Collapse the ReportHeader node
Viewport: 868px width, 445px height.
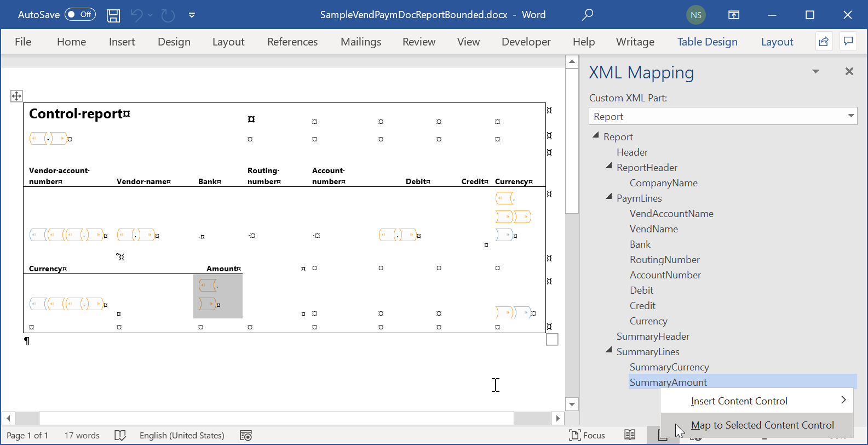click(609, 166)
